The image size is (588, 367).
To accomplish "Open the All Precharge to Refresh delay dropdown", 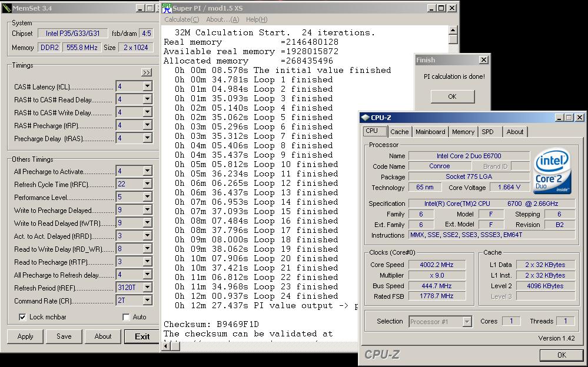I will tap(147, 275).
